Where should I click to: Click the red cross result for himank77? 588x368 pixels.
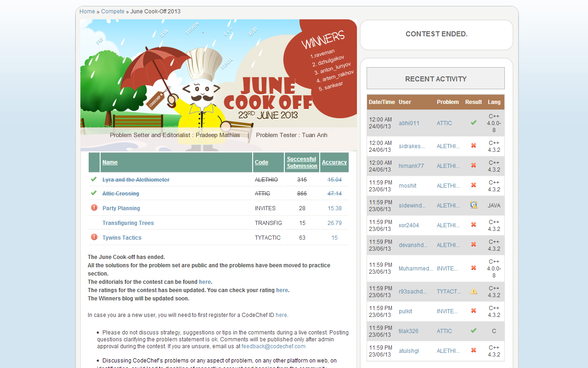click(x=474, y=166)
